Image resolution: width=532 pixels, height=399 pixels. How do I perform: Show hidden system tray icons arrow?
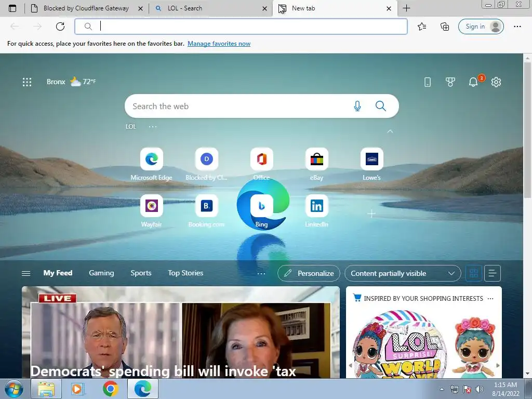442,389
